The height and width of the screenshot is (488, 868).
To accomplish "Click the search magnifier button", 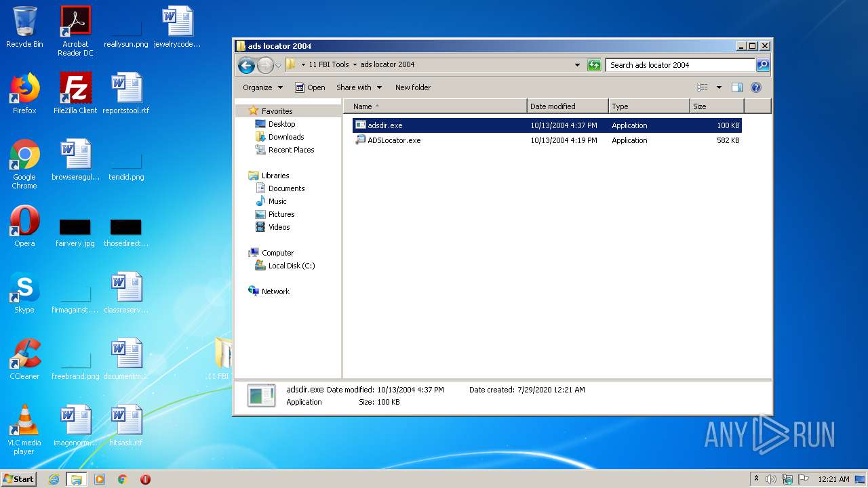I will (763, 65).
